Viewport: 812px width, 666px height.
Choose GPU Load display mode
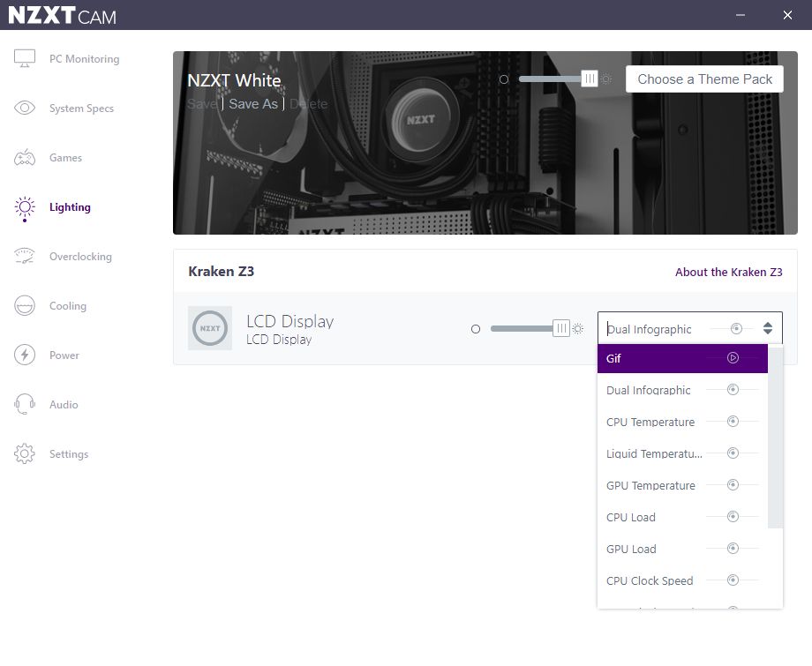[682, 549]
